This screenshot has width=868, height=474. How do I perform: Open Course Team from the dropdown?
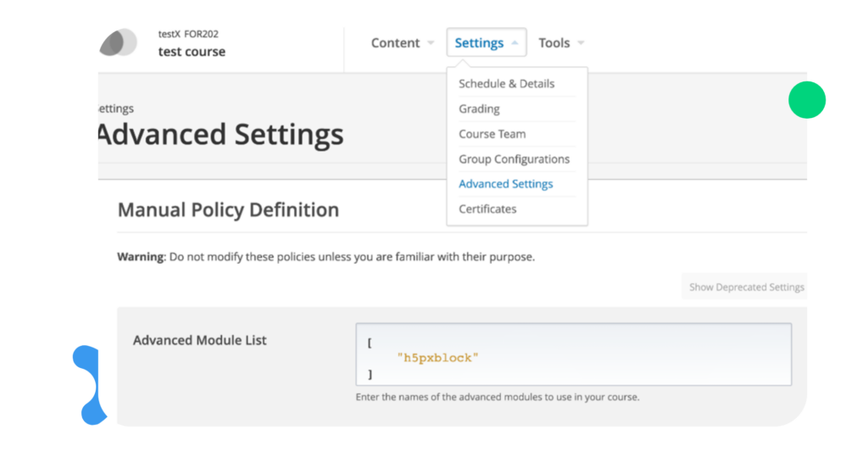pos(492,134)
